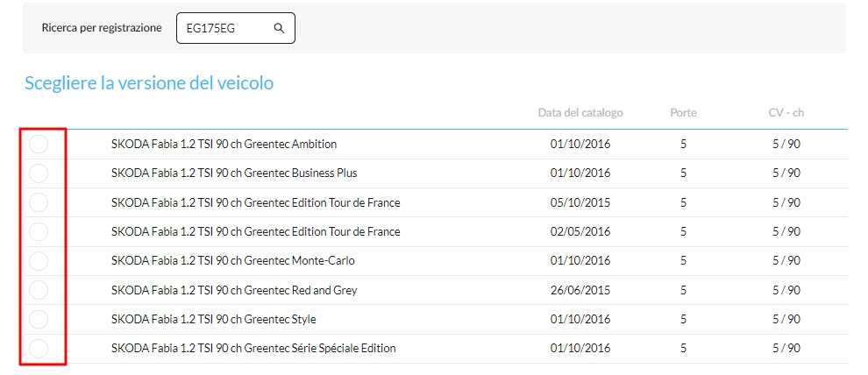This screenshot has width=868, height=375.
Task: Click the 'CV - ch' column header
Action: (x=786, y=113)
